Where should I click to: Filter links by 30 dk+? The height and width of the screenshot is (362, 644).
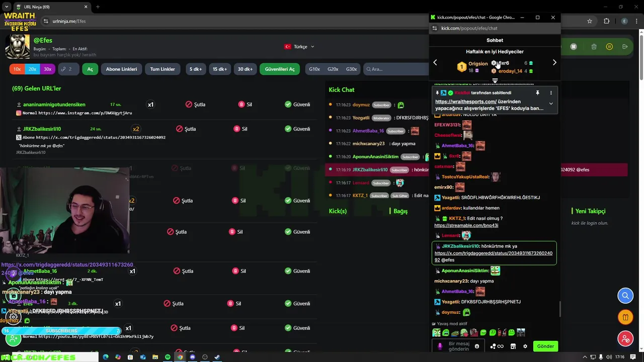click(x=245, y=69)
